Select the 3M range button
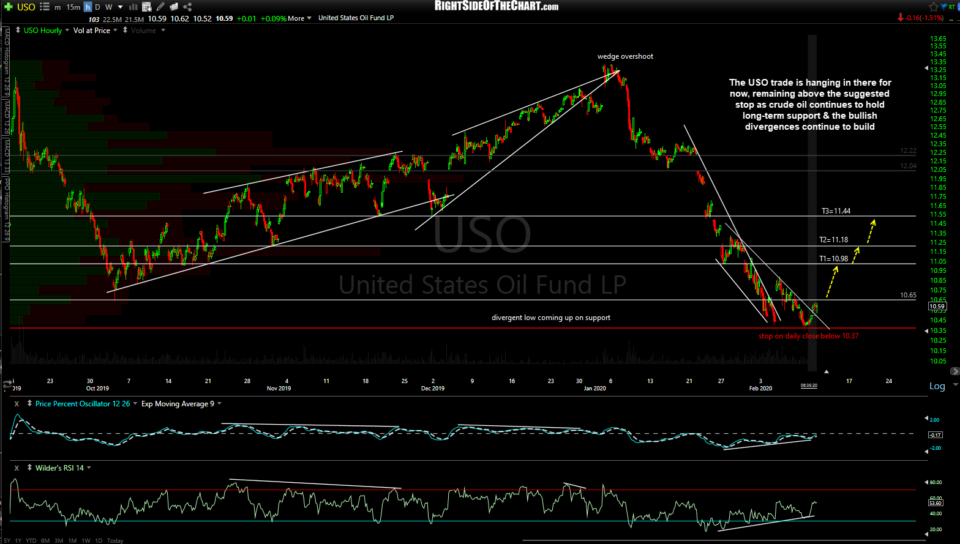The height and width of the screenshot is (544, 960). [59, 540]
